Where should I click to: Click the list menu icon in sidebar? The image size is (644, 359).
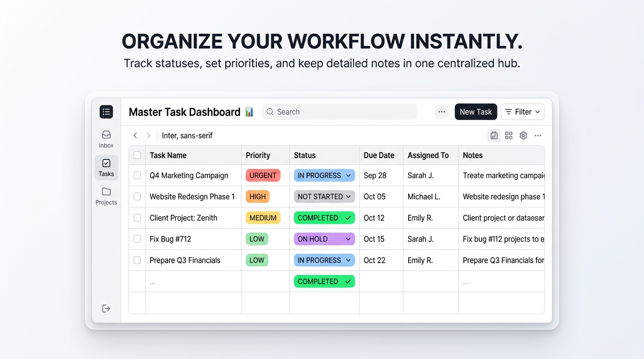(106, 112)
